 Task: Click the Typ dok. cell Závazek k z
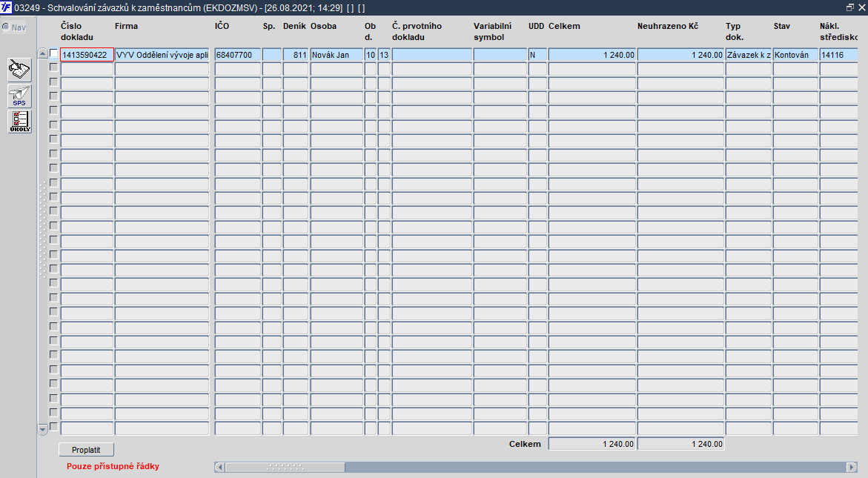(x=749, y=55)
